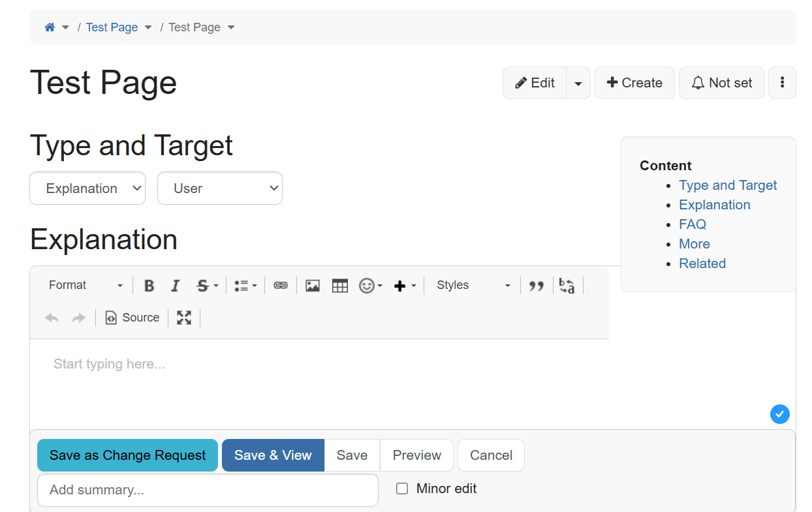
Task: Go to the FAQ link in Content
Action: [x=693, y=224]
